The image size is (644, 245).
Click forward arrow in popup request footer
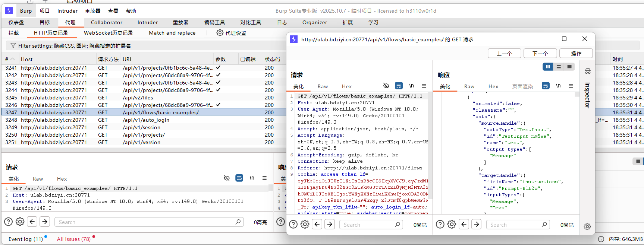click(330, 224)
